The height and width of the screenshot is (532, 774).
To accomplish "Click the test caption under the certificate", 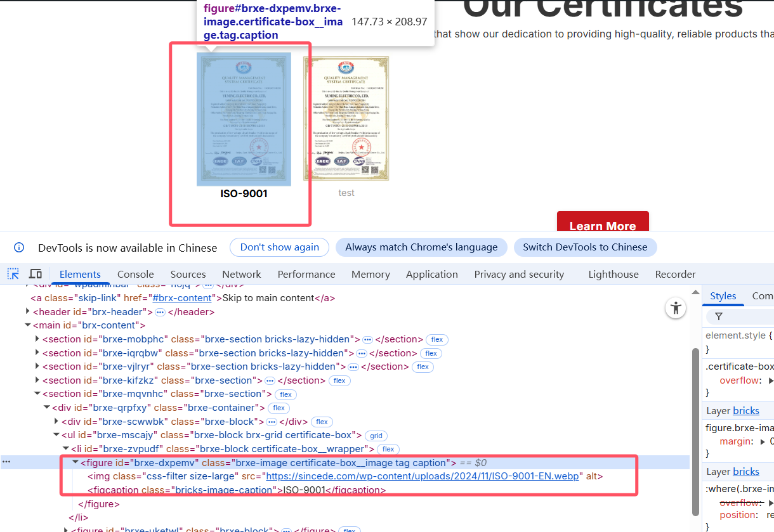I will pos(346,193).
